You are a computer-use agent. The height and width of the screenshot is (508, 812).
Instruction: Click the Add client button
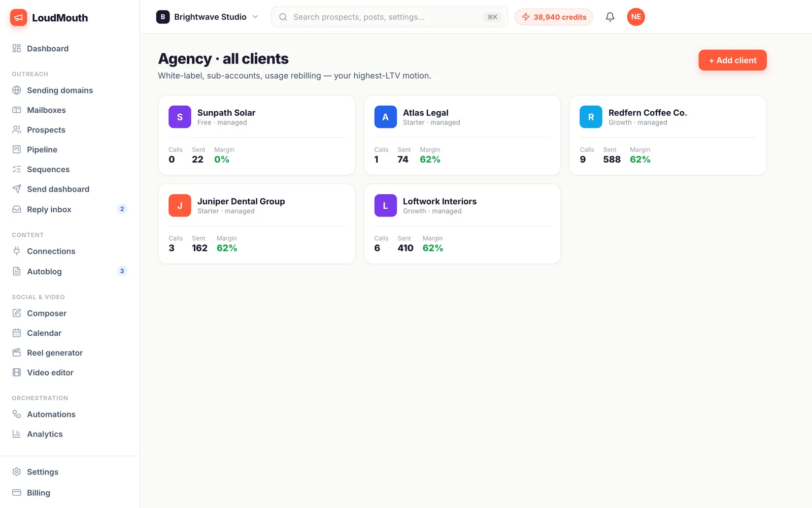click(732, 60)
